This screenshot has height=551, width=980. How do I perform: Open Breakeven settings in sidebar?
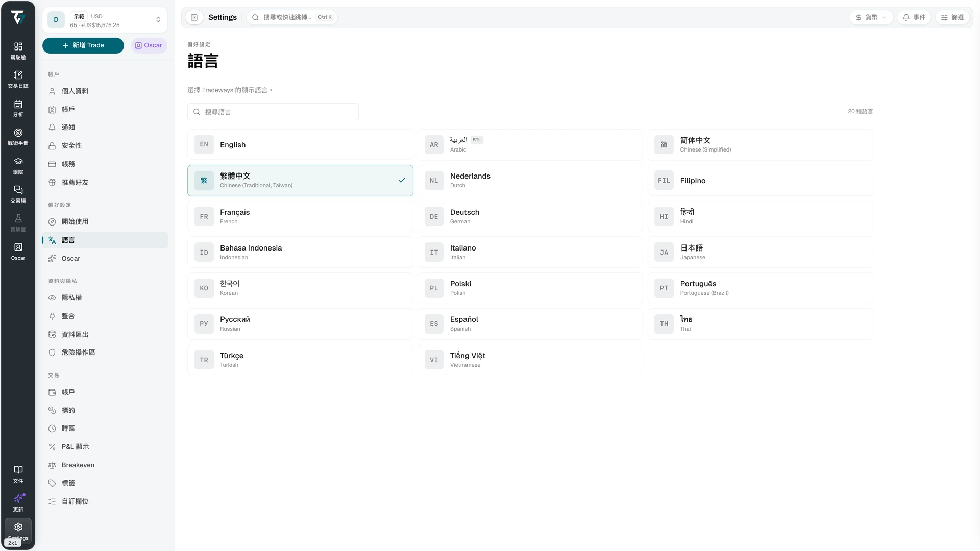click(105, 465)
